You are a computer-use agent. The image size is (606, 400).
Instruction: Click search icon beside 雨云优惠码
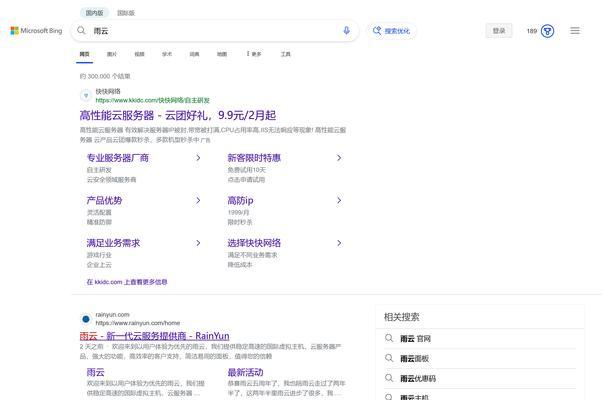(x=389, y=378)
